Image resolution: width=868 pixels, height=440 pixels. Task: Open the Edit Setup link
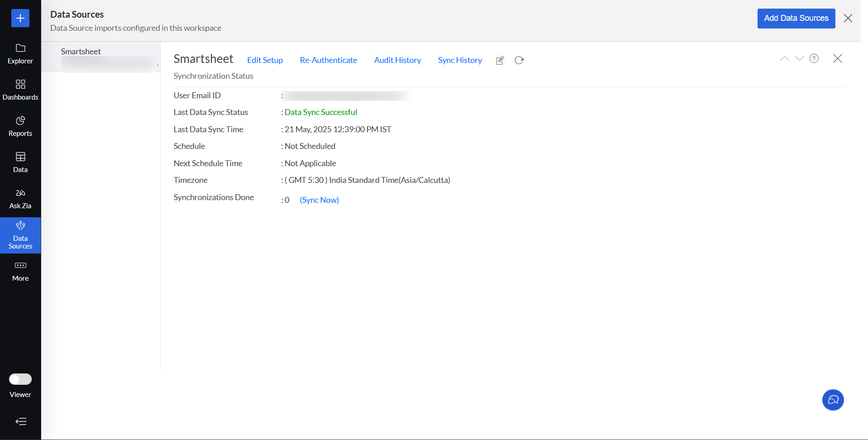[265, 60]
